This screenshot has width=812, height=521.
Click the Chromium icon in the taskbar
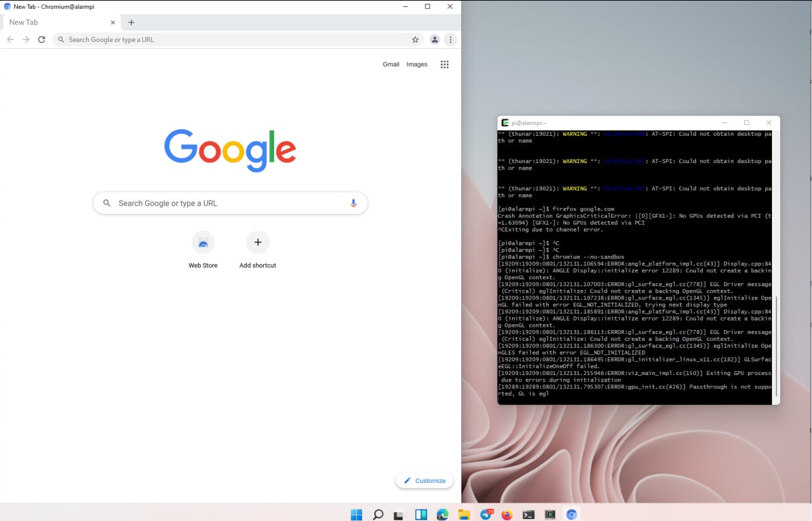pyautogui.click(x=572, y=515)
